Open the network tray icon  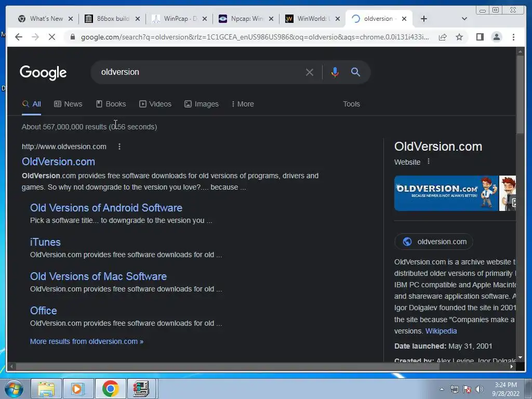tap(454, 389)
